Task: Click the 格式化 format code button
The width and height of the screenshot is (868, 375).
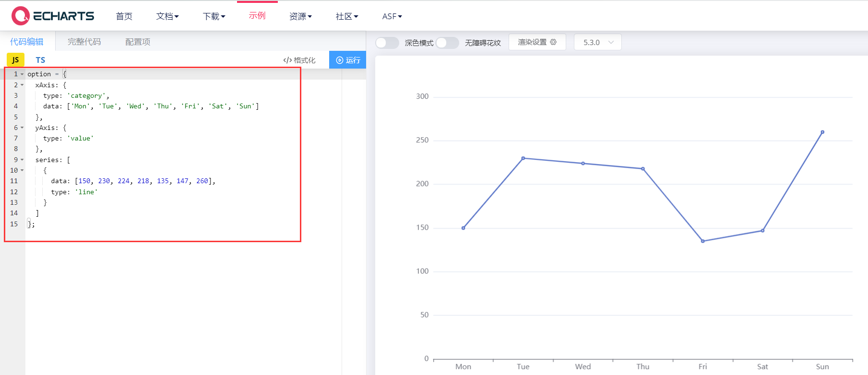Action: 299,60
